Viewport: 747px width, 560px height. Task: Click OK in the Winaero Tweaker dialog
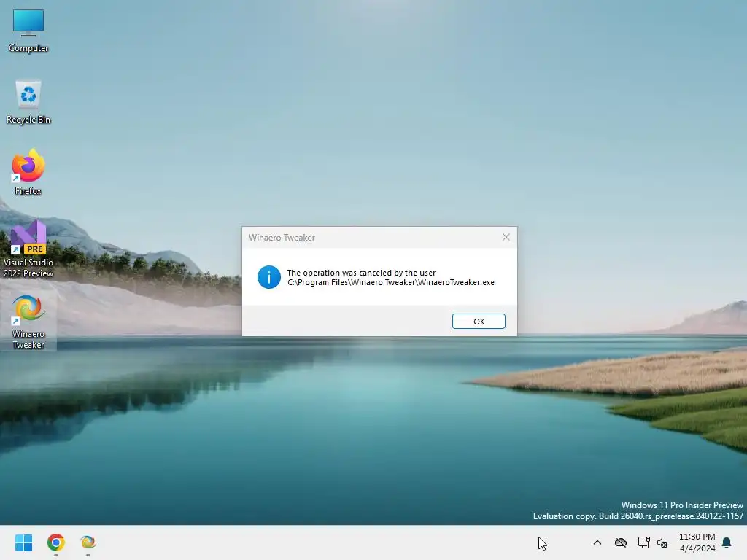479,322
